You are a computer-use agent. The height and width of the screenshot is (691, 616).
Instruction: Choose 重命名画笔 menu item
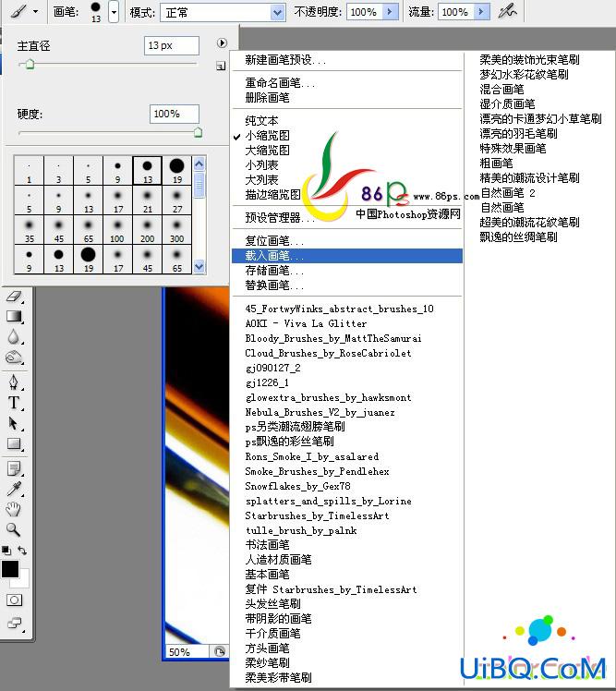tap(280, 83)
